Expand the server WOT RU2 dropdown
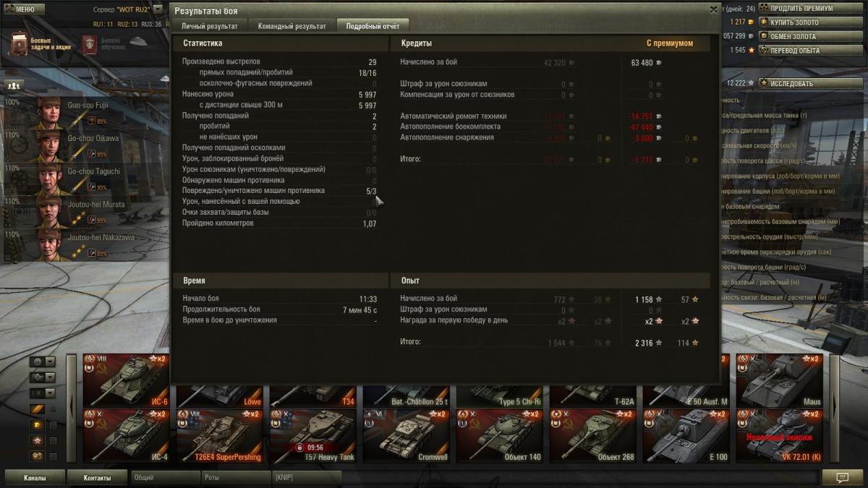Screen dimensions: 868x488 coord(157,10)
